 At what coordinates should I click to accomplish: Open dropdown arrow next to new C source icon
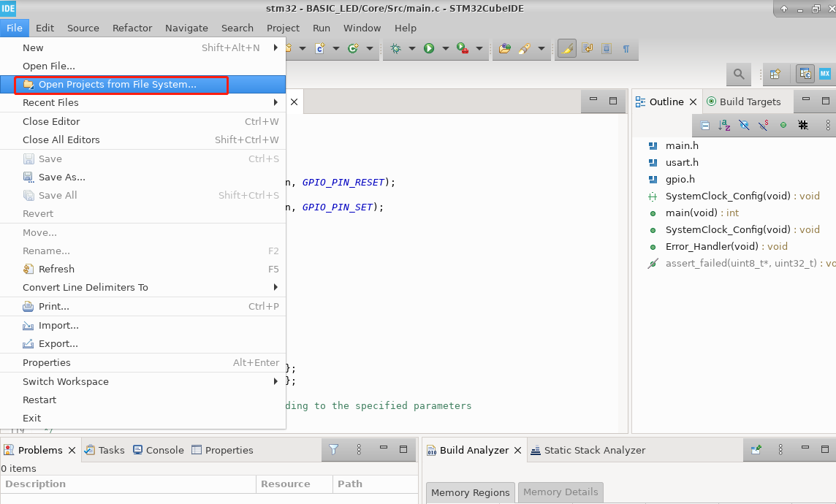point(336,48)
